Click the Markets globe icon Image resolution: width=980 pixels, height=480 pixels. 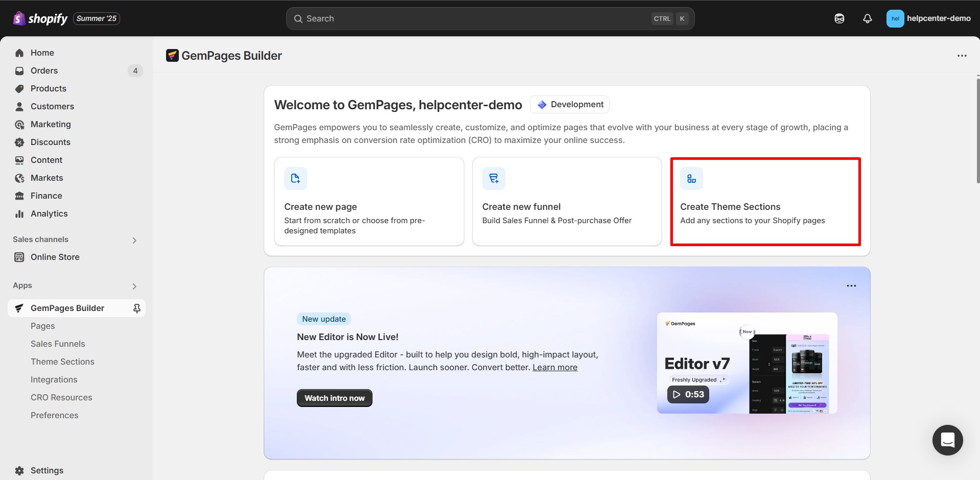(x=19, y=178)
